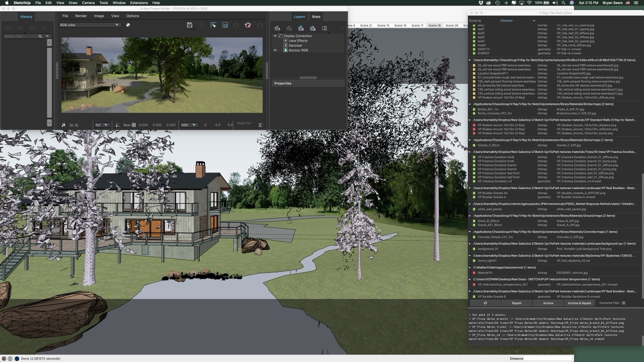The height and width of the screenshot is (362, 644).
Task: Open the Group by Directory dropdown
Action: [518, 21]
